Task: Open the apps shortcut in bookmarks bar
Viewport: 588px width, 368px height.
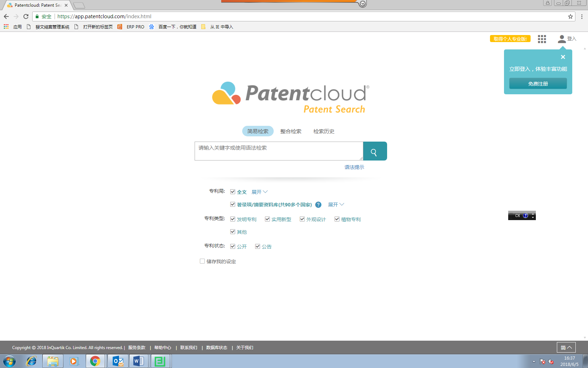Action: pos(13,27)
